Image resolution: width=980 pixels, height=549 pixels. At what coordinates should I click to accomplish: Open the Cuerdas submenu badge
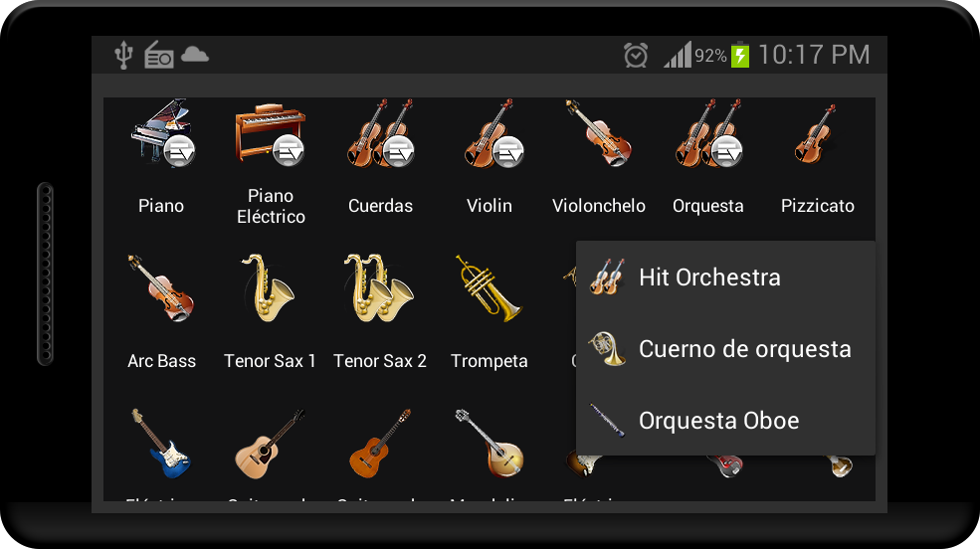click(398, 151)
